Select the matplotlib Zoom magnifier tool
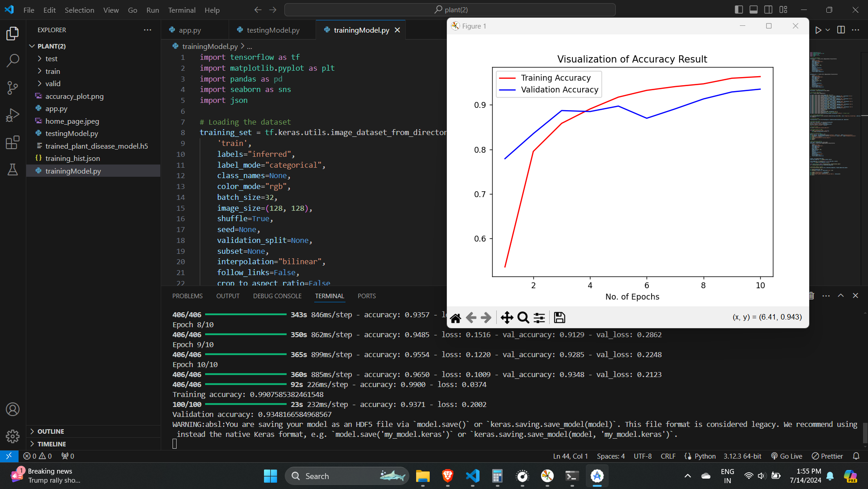 [x=523, y=318]
